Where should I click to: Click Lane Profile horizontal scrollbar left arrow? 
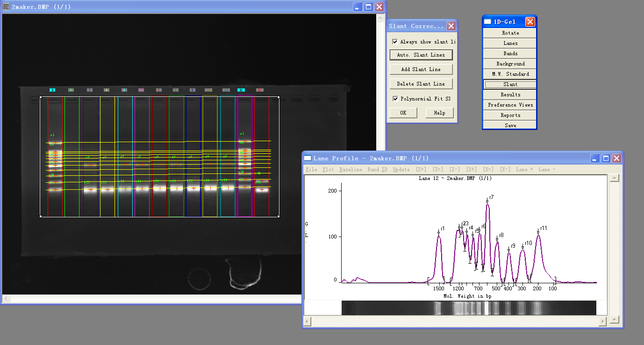click(308, 321)
